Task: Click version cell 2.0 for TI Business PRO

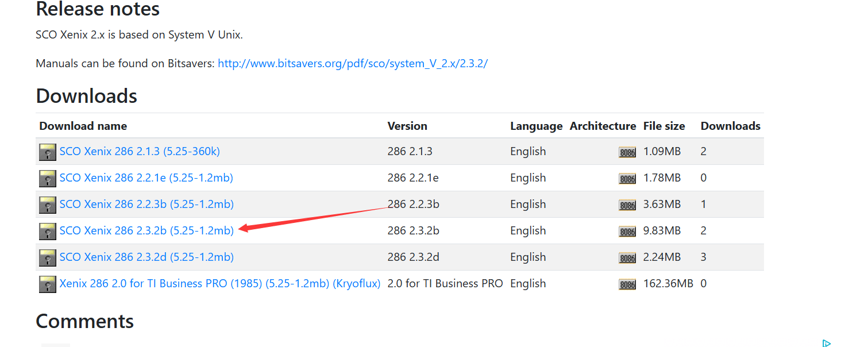Action: pyautogui.click(x=445, y=284)
